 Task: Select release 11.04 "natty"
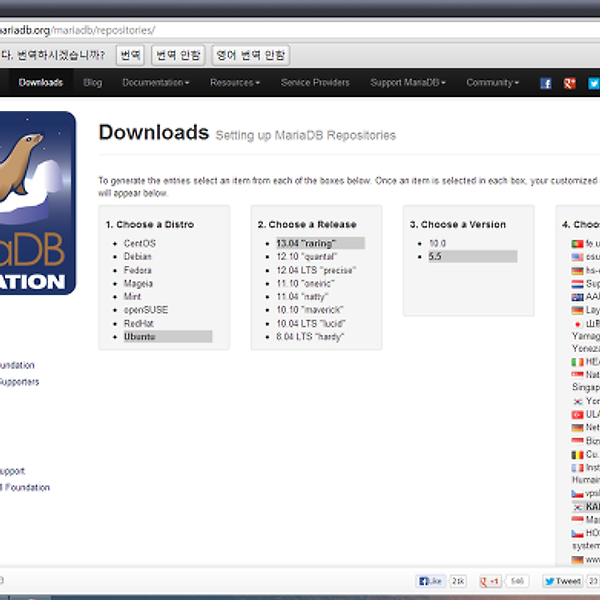point(302,297)
